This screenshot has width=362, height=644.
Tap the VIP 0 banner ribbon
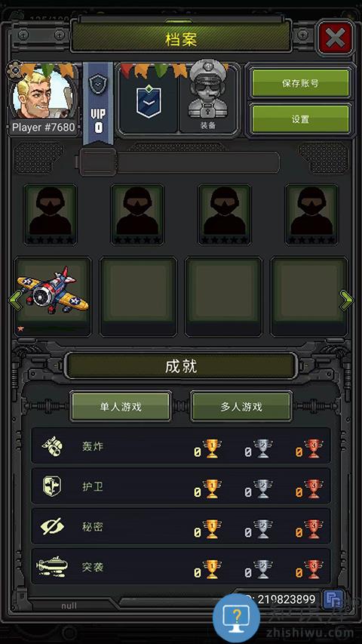98,103
